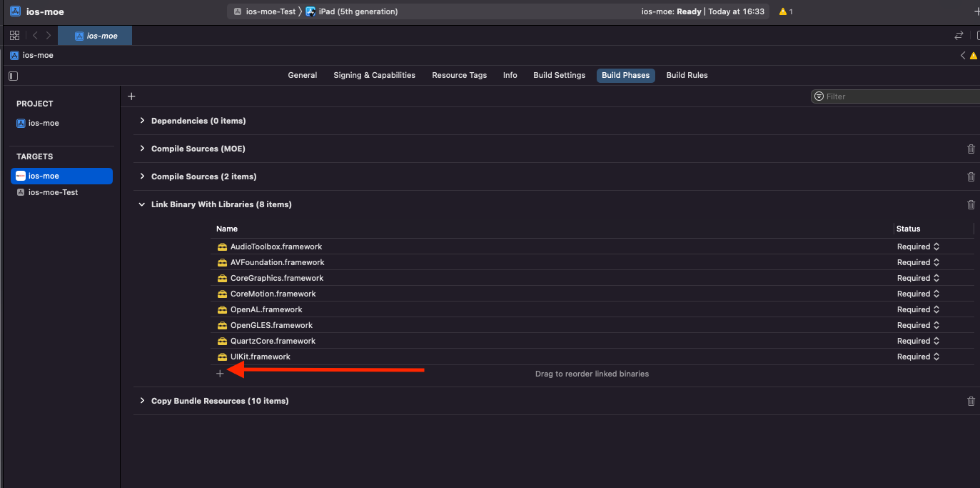Open status dropdown for CoreMotion.framework

(918, 294)
